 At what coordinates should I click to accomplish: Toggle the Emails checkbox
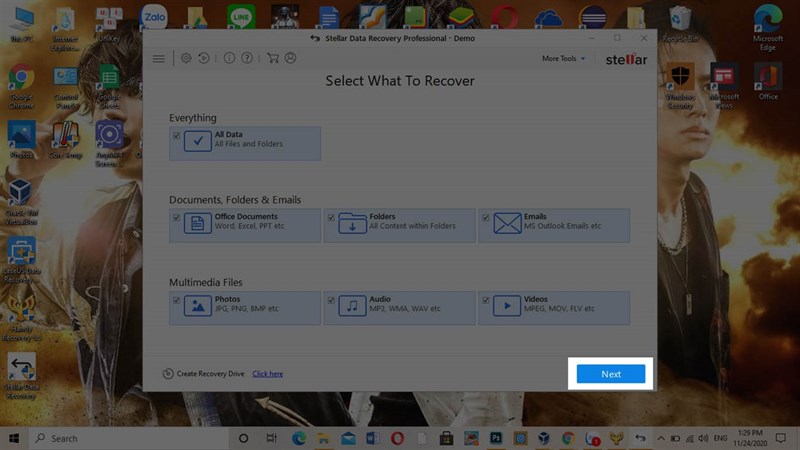coord(486,218)
